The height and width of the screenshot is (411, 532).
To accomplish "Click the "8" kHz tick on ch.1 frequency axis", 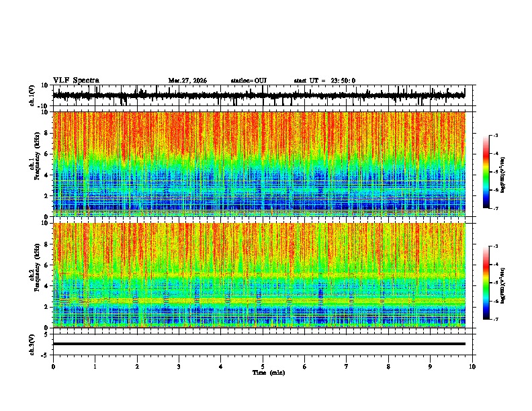I will pos(47,133).
